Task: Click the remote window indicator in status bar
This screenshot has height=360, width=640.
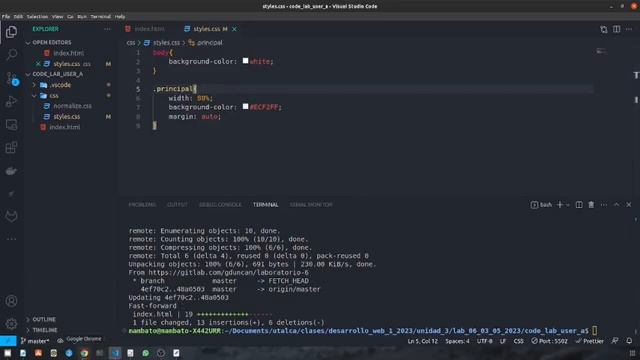Action: (x=8, y=341)
